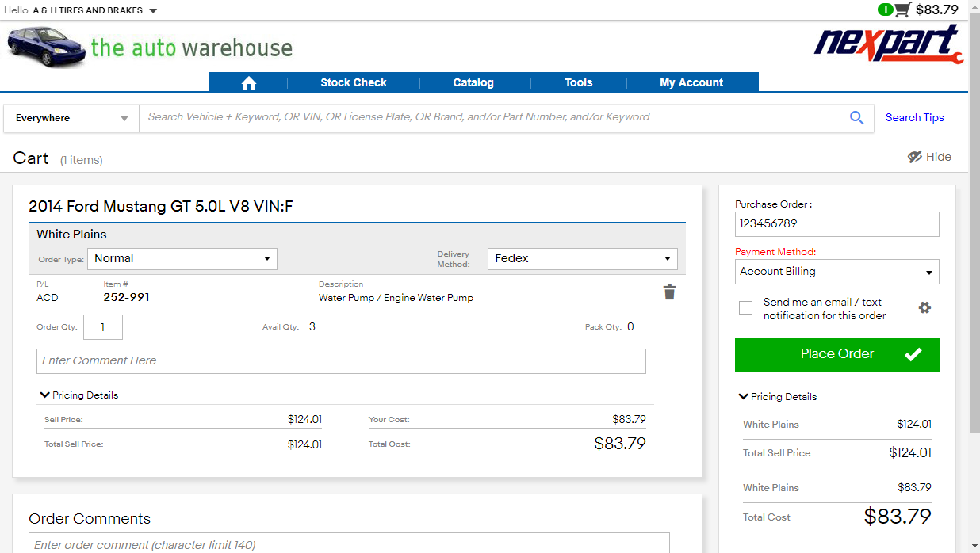Open the Search Tips link

point(915,117)
